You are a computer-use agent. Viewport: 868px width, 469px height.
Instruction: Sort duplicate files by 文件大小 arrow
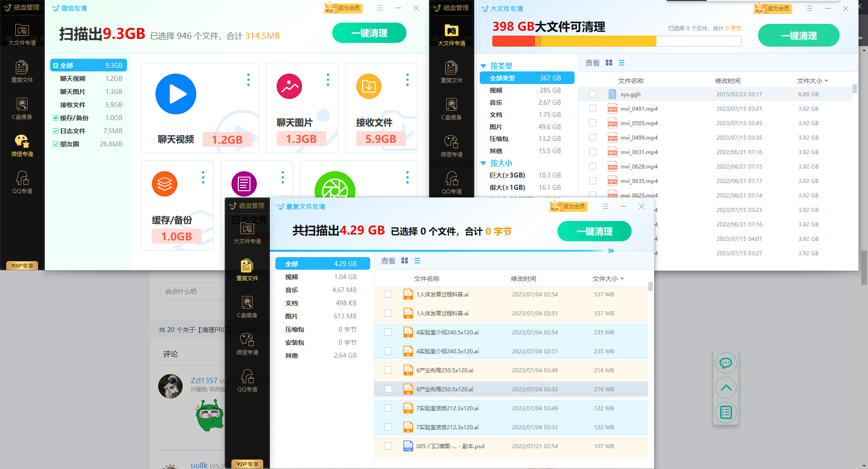tap(622, 279)
